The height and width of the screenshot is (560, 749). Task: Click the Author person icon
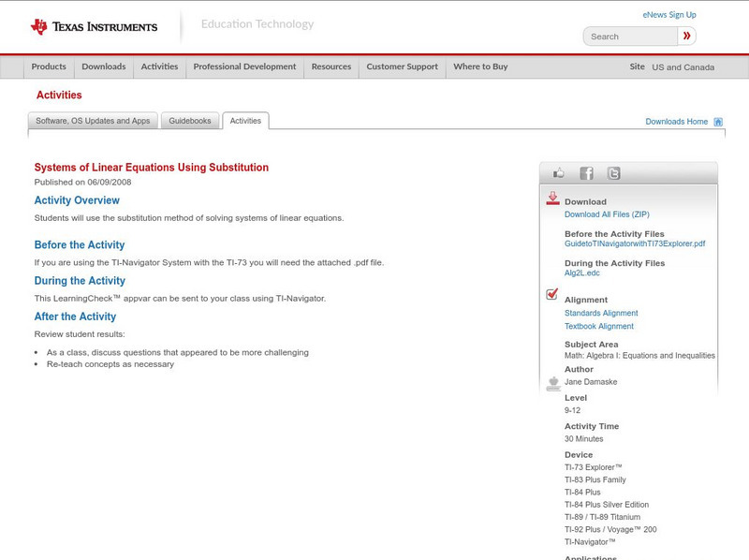click(553, 383)
